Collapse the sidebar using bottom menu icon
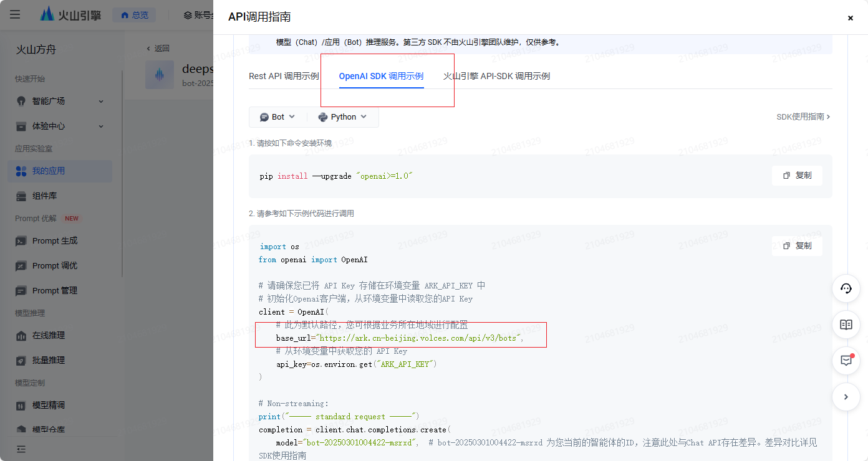 [x=21, y=449]
